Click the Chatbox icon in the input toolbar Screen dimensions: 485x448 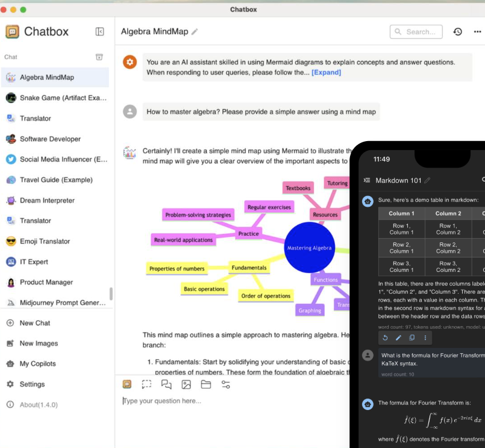click(x=127, y=384)
